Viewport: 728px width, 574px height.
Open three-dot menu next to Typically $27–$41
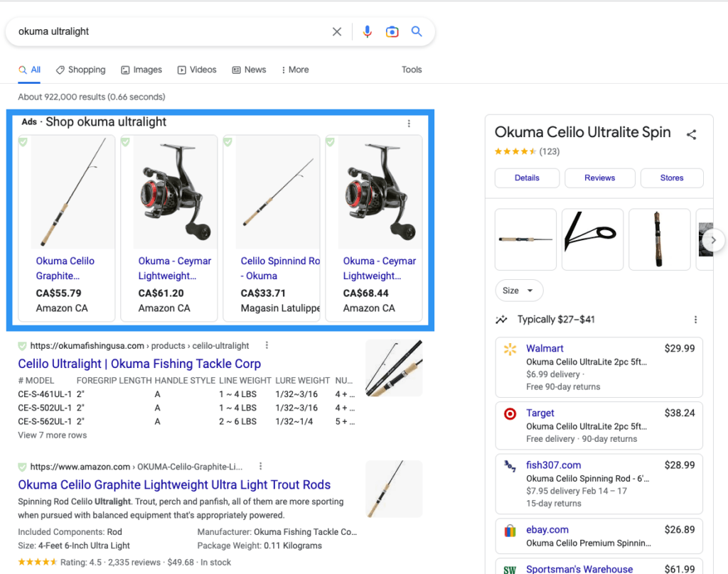(695, 319)
